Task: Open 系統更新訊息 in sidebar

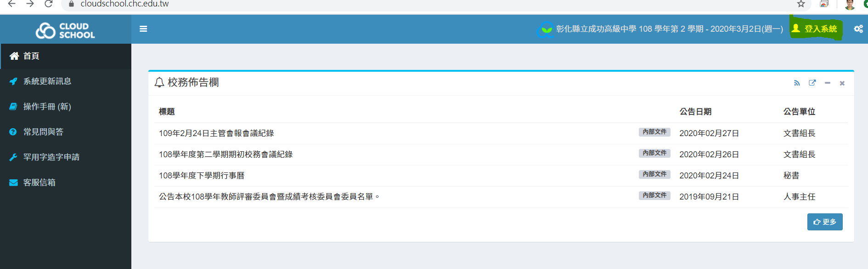Action: (66, 81)
